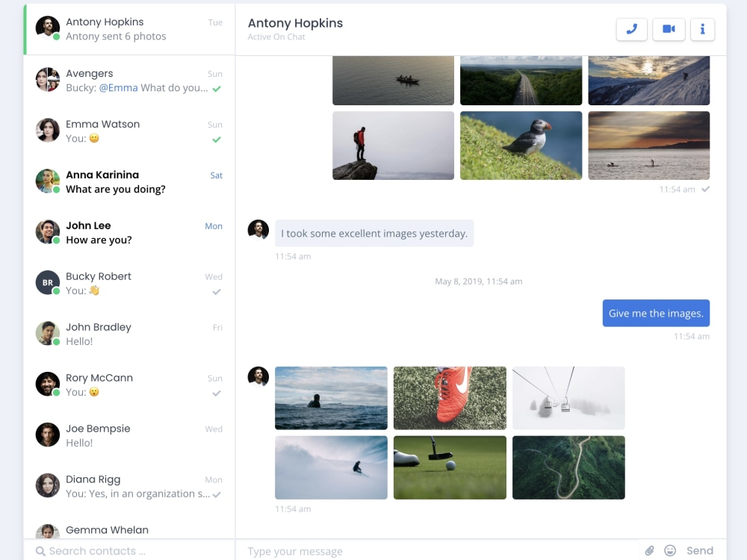Click Joe Bempsie's avatar
The height and width of the screenshot is (560, 747).
48,435
